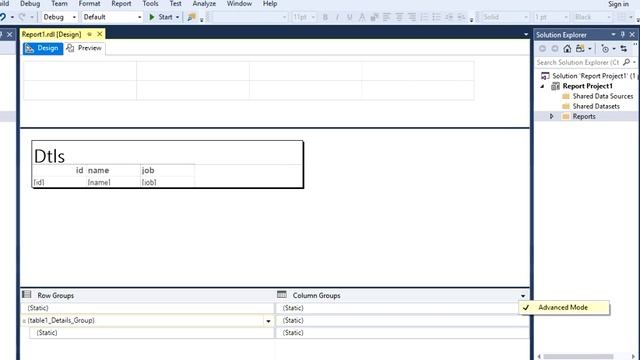Click the Background Color icon

pos(374,17)
